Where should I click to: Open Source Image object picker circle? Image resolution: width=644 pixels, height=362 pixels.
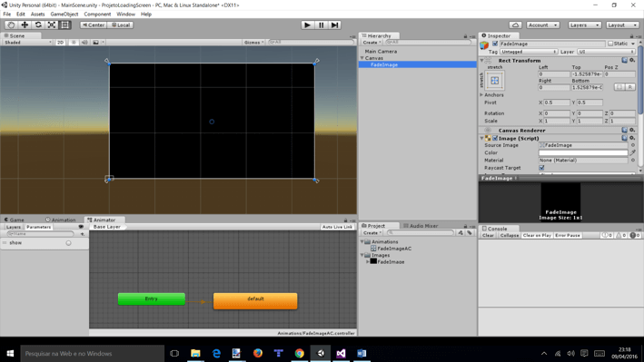point(633,145)
